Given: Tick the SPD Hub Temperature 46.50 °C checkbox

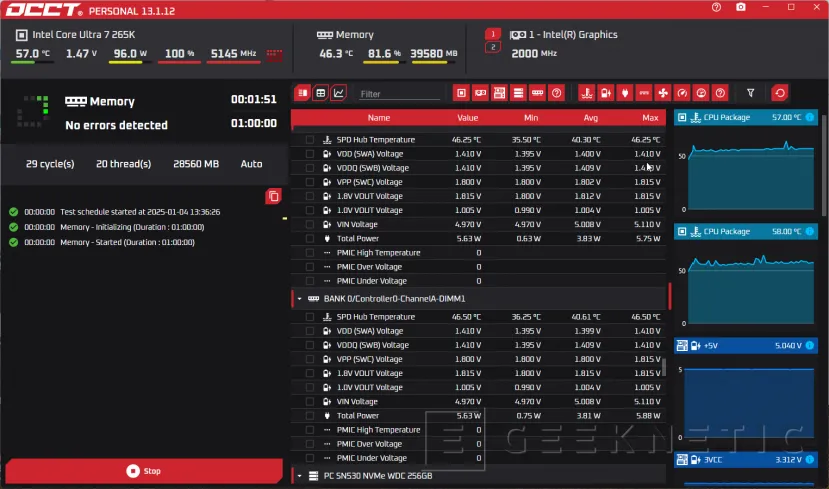Looking at the screenshot, I should coord(310,317).
